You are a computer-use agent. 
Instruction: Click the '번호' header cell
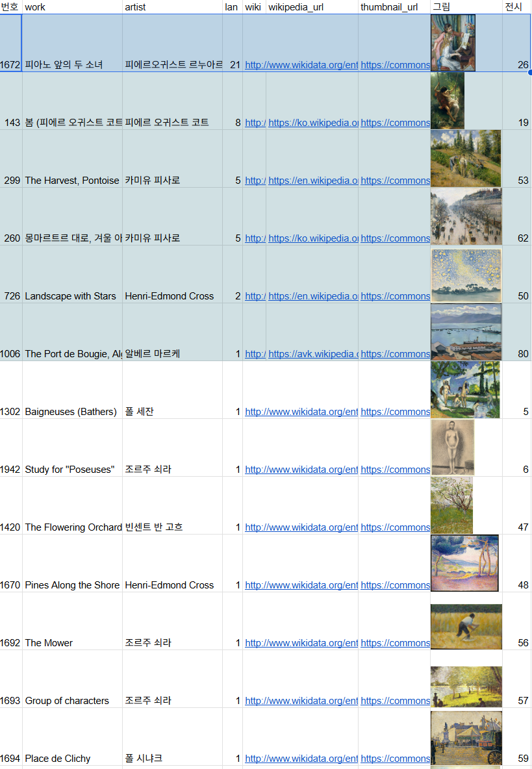tap(11, 7)
